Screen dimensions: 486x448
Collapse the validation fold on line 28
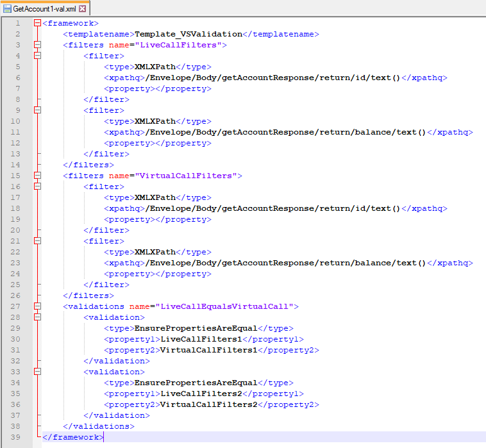(37, 317)
